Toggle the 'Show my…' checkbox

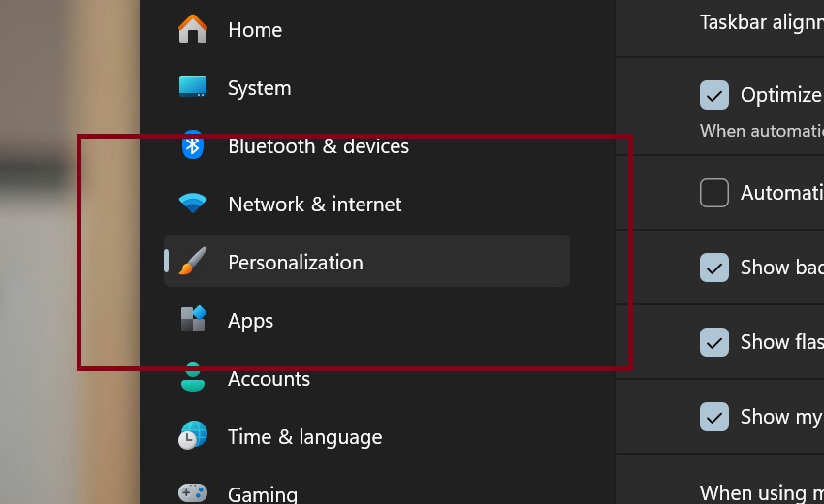(x=714, y=417)
